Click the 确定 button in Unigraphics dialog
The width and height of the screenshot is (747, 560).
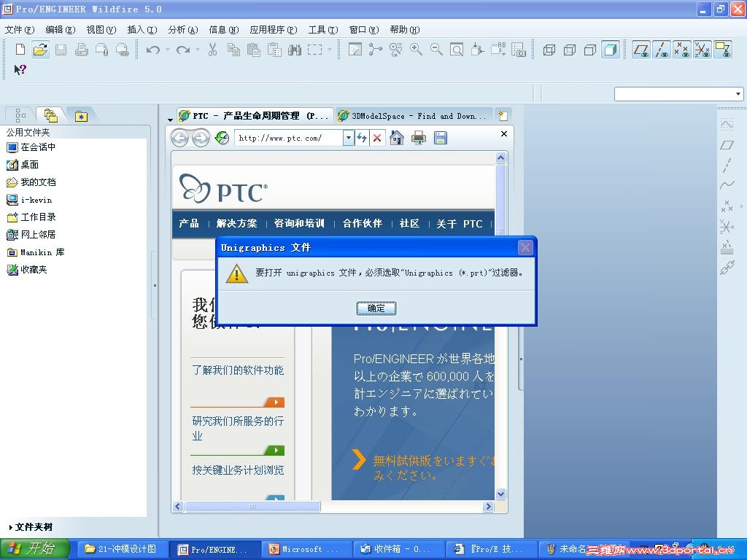click(376, 308)
